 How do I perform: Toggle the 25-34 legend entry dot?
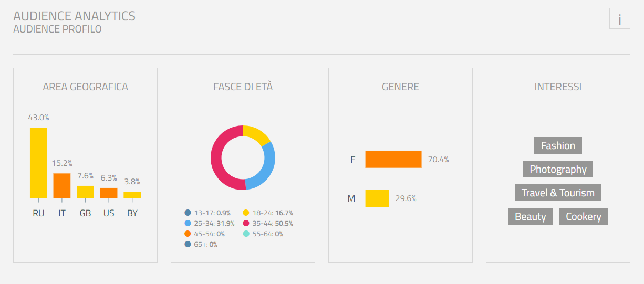point(188,223)
